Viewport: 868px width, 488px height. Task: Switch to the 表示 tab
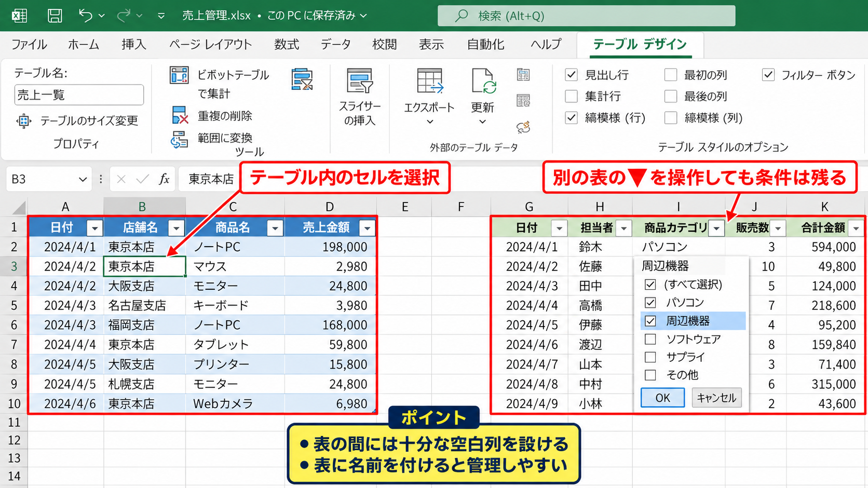[x=431, y=45]
